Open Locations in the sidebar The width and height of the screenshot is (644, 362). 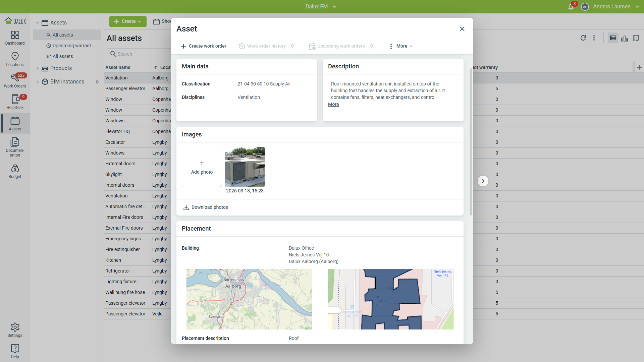click(x=15, y=59)
